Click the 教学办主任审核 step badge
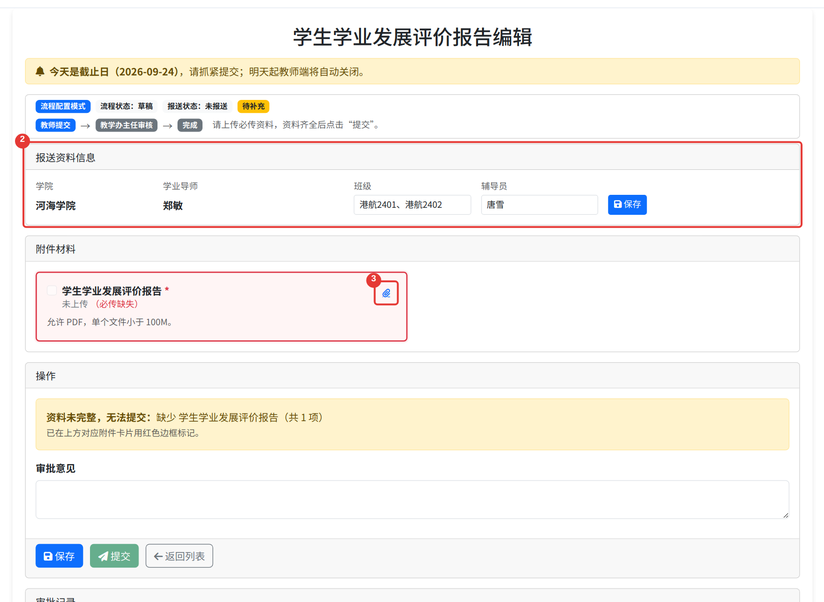824x602 pixels. pos(126,125)
